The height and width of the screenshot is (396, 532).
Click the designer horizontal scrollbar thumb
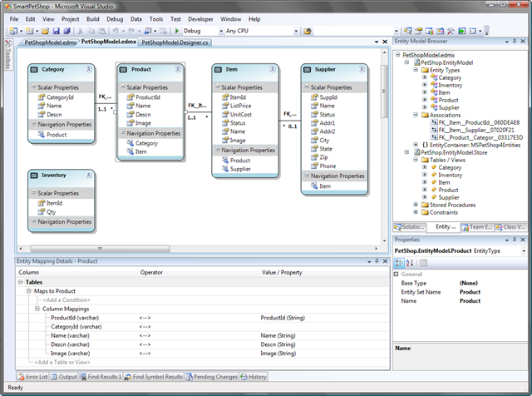tap(100, 249)
